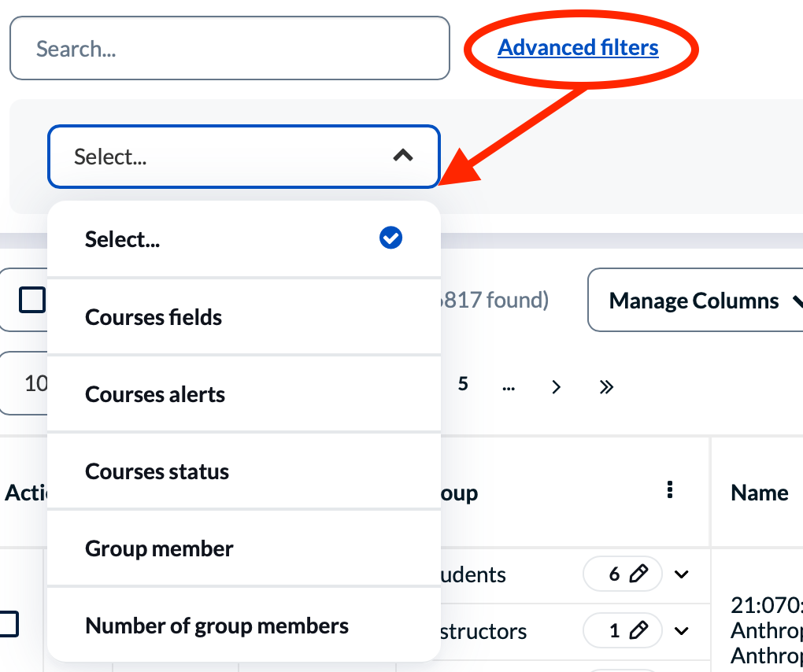Click the blue checkmark beside Select...
803x672 pixels.
point(390,238)
